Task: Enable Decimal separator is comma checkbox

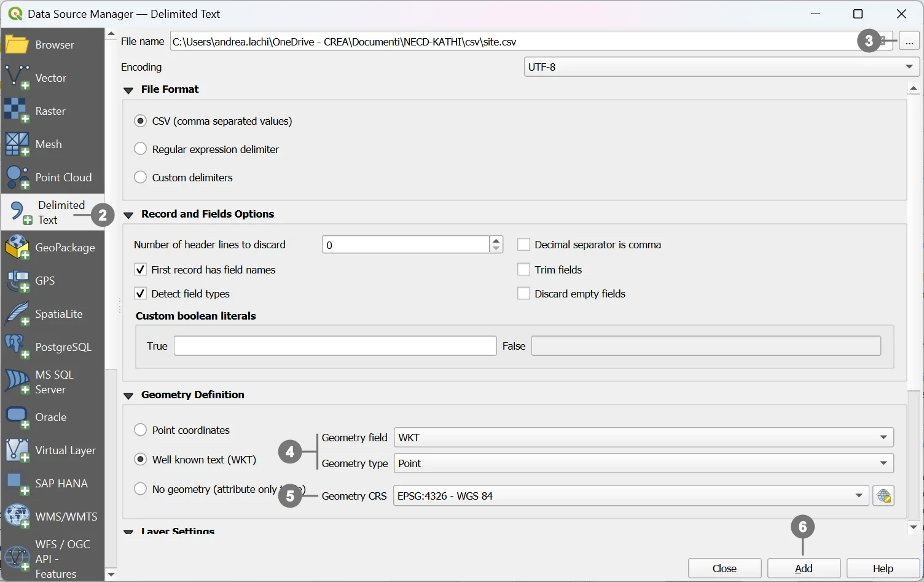Action: (x=523, y=245)
